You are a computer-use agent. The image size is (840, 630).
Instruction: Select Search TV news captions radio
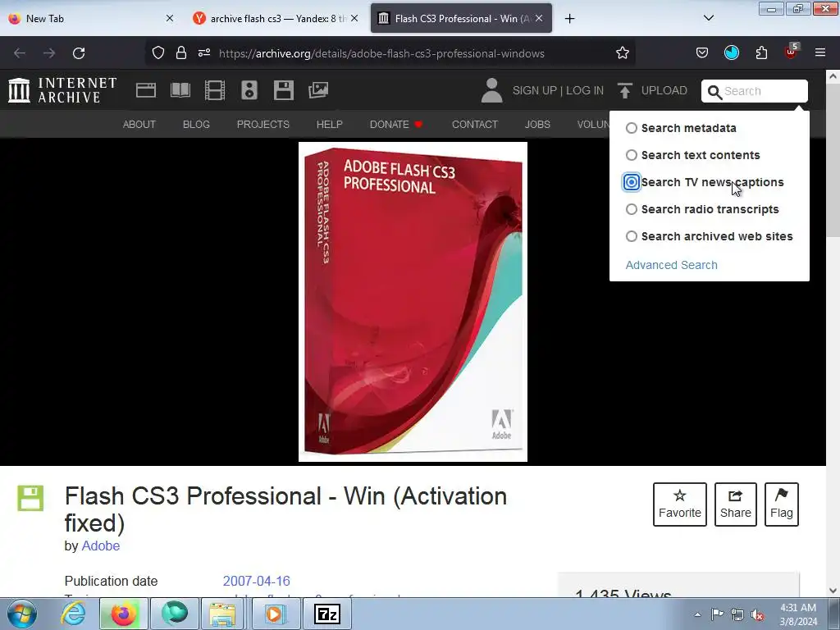coord(632,182)
